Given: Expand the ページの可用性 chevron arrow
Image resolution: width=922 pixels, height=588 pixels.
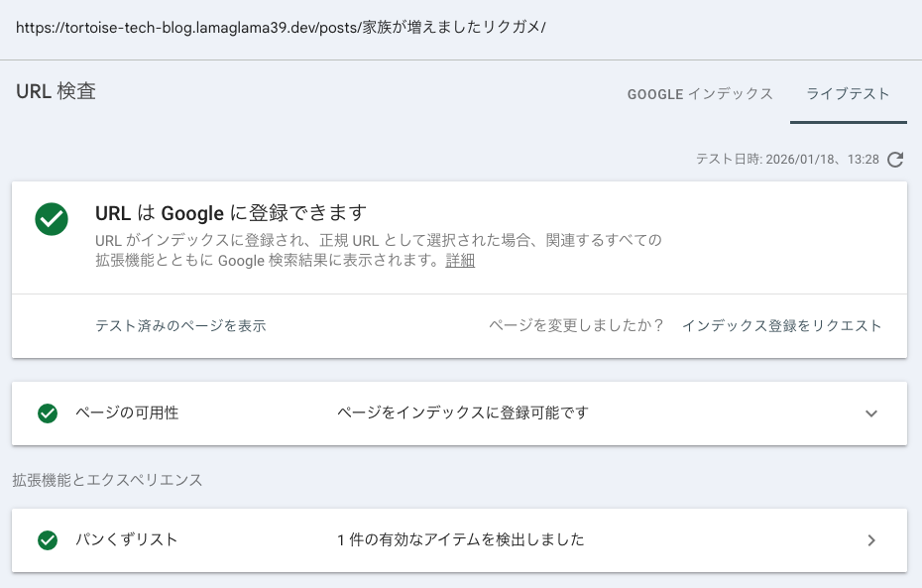Looking at the screenshot, I should [x=871, y=413].
